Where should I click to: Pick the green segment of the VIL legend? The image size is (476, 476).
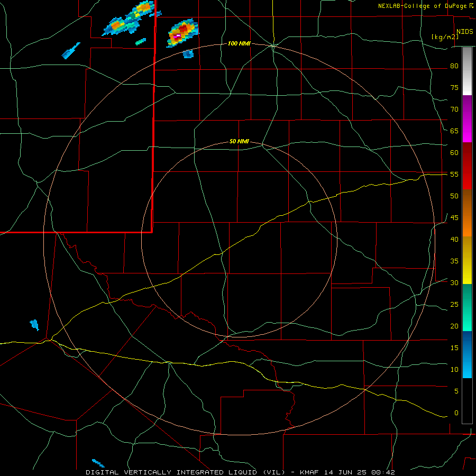(467, 307)
